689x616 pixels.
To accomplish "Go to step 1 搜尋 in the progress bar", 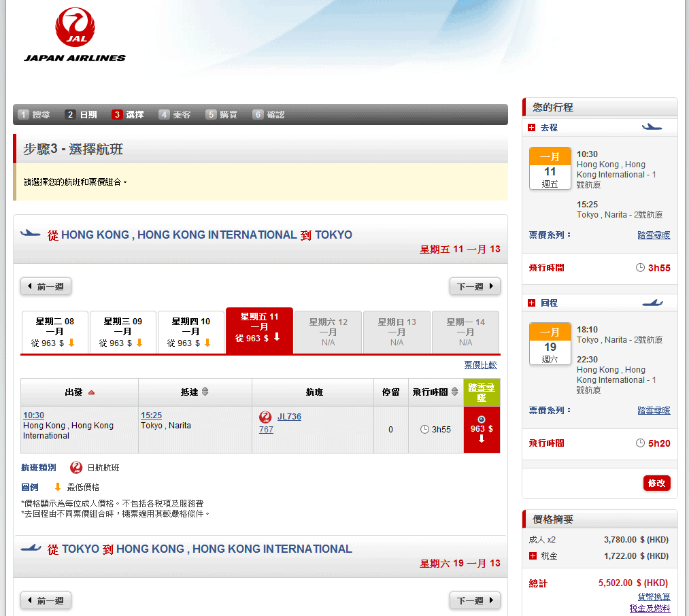I will [x=34, y=115].
